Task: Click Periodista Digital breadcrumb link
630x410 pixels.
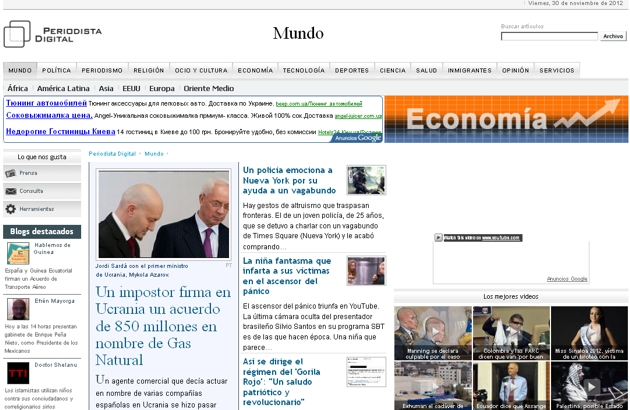Action: 112,154
